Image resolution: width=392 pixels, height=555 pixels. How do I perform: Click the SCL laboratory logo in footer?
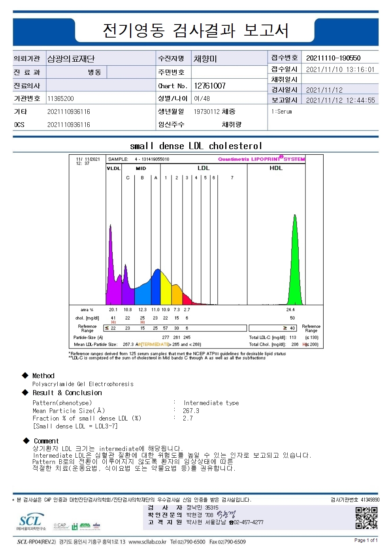tap(31, 522)
